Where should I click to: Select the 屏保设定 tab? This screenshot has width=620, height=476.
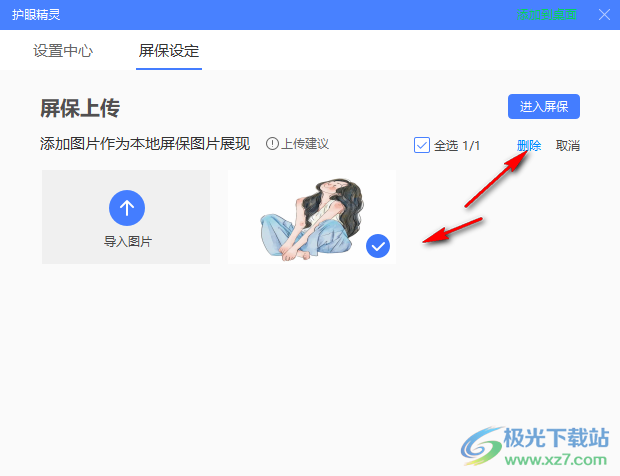pyautogui.click(x=169, y=51)
